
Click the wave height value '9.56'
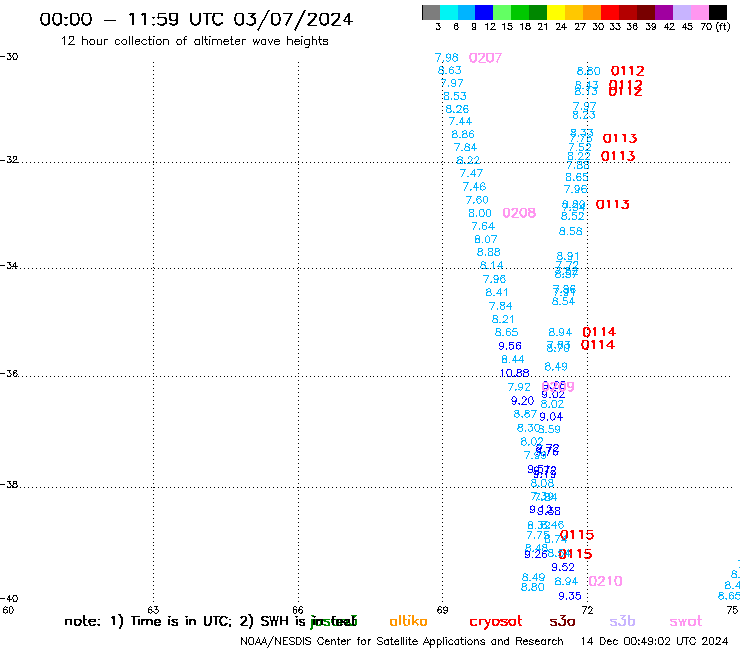pyautogui.click(x=510, y=346)
